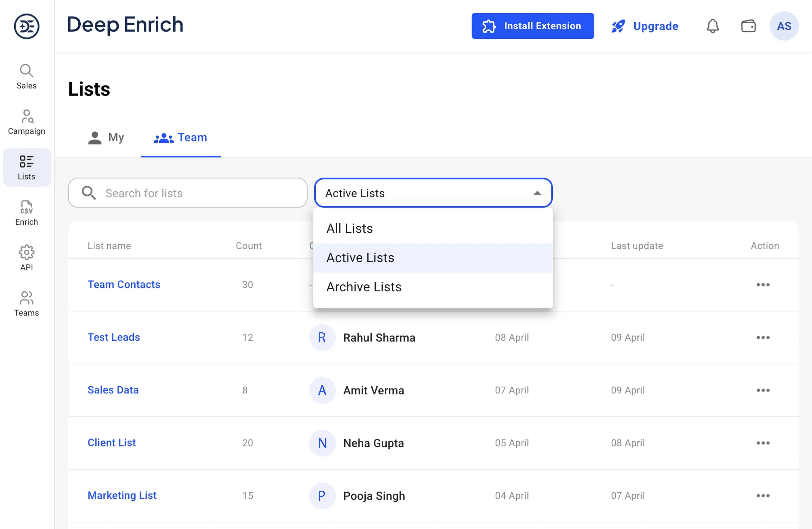Click the name Pooja Singh

tap(374, 496)
